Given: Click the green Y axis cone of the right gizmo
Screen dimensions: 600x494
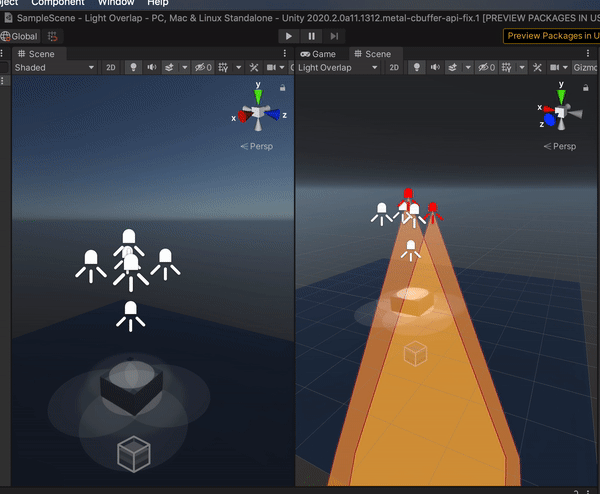Looking at the screenshot, I should (x=561, y=97).
